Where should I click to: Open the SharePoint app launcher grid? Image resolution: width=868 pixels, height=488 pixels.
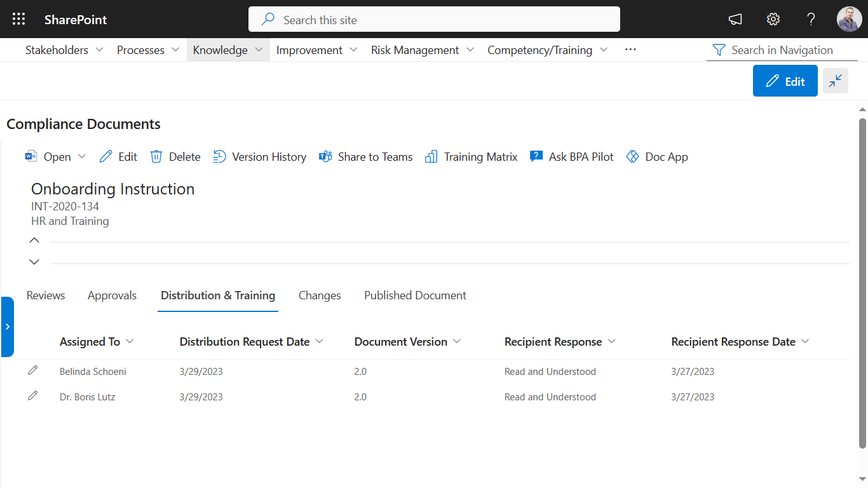click(x=19, y=19)
